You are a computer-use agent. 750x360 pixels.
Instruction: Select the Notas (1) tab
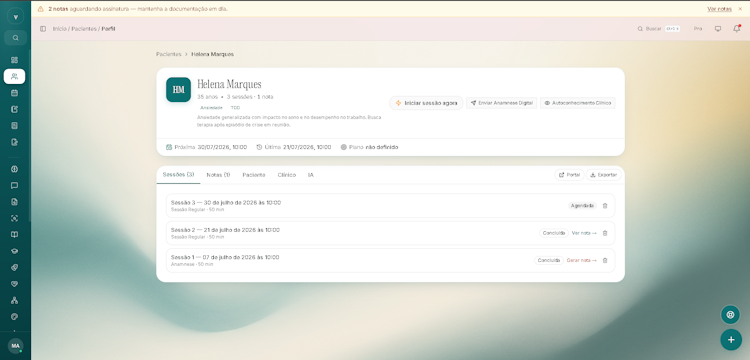(x=218, y=175)
